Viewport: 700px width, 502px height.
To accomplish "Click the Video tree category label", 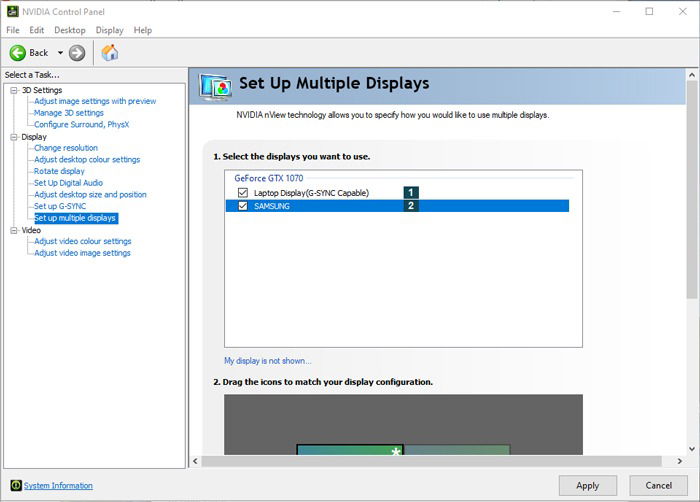I will click(31, 230).
